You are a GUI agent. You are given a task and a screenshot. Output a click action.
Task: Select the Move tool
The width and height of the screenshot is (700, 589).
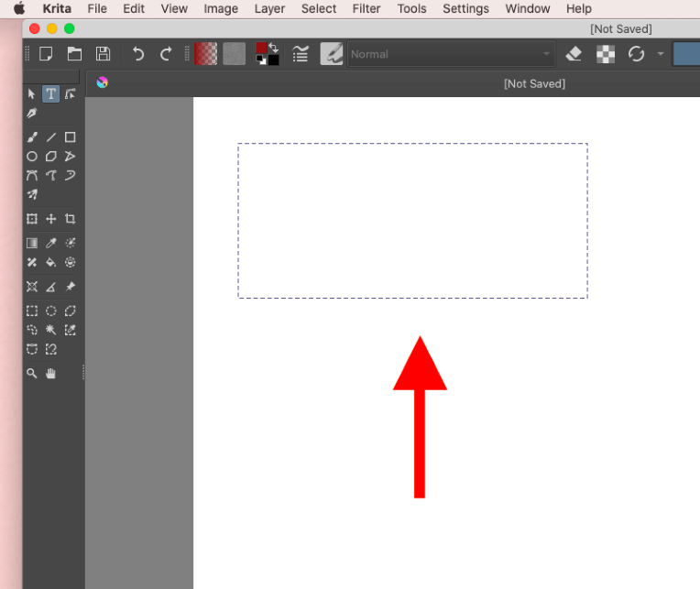tap(51, 219)
